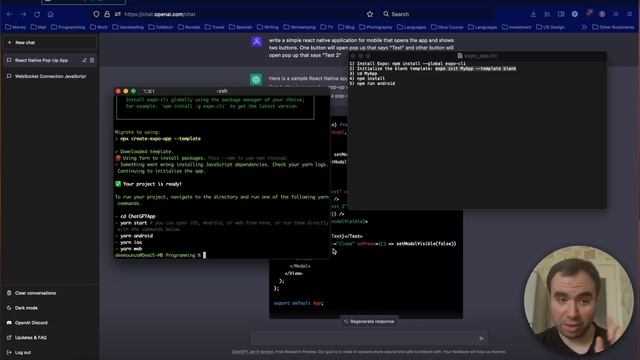
Task: Show the sidebars icon in browser toolbar
Action: coord(561,14)
